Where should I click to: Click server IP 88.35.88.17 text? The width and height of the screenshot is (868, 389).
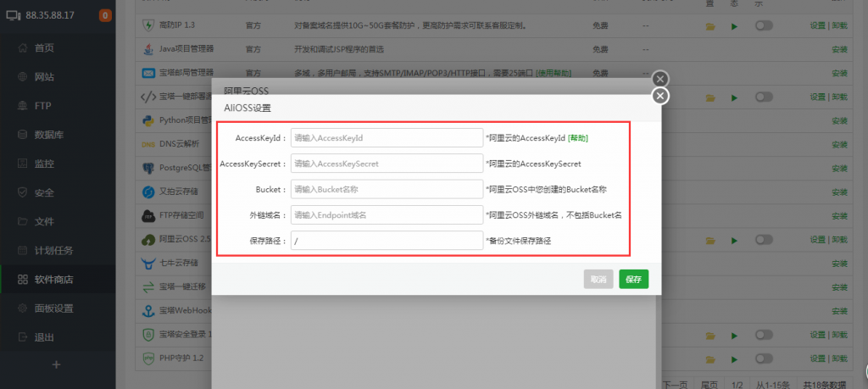[50, 15]
